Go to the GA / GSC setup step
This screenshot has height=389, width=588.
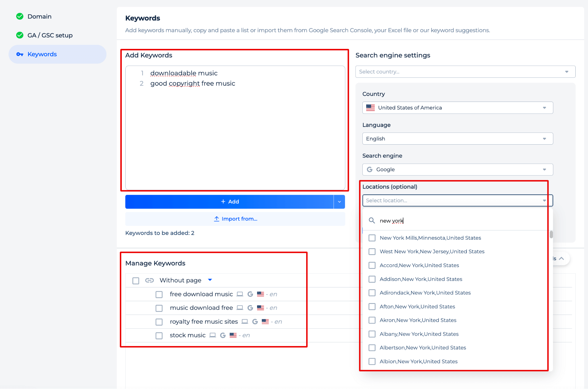[x=50, y=35]
